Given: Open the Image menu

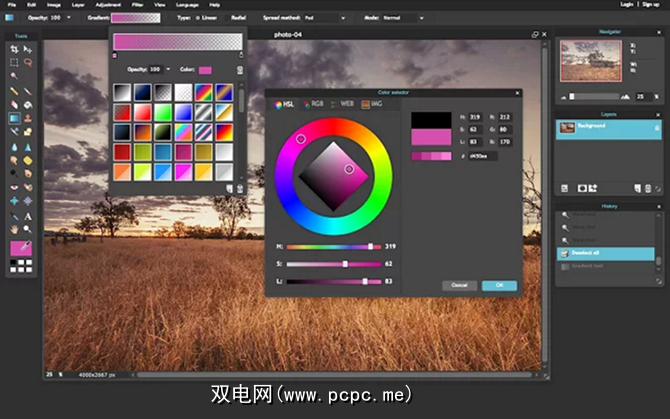Looking at the screenshot, I should tap(54, 5).
